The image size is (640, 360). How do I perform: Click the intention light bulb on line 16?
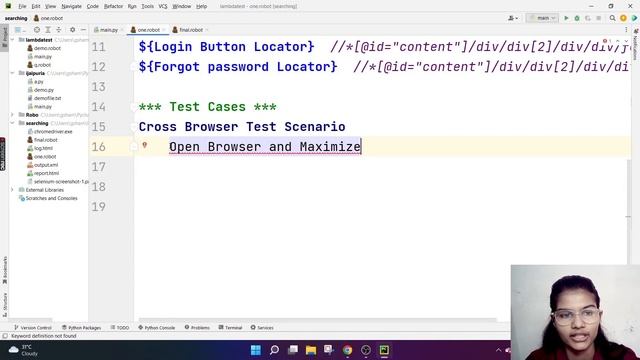(144, 145)
